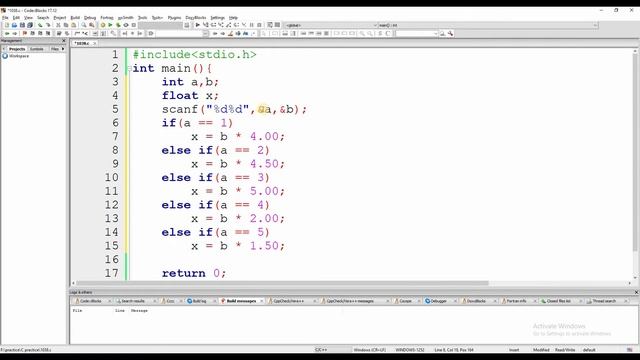This screenshot has width=640, height=360.
Task: Click the Debugging windows icon
Action: pyautogui.click(x=270, y=25)
